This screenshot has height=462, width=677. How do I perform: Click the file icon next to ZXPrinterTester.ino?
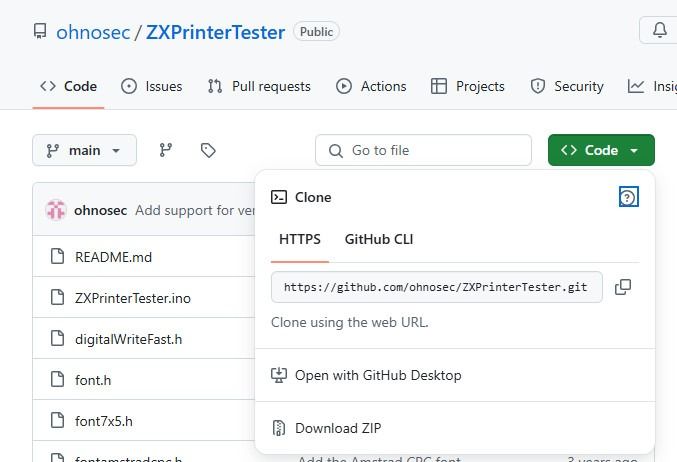click(x=57, y=297)
